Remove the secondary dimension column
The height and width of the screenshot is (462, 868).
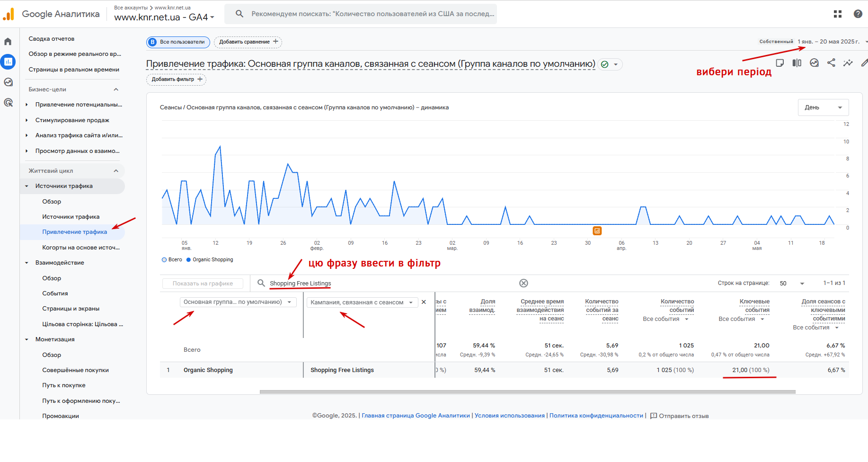coord(424,302)
